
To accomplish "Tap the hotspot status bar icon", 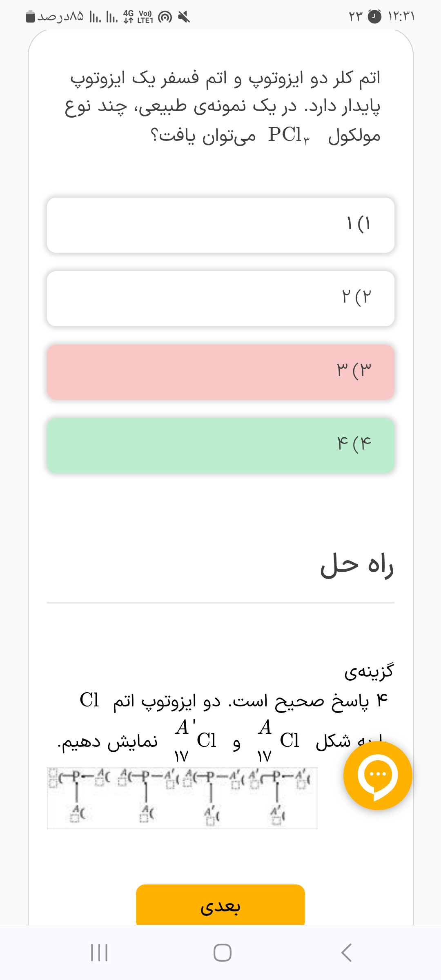I will (165, 17).
